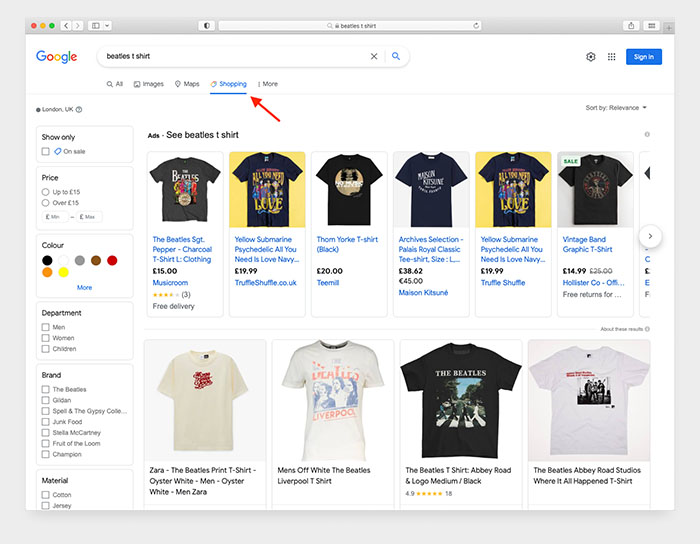Tick the On sale checkbox
Screen dimensions: 700x544
pos(46,151)
